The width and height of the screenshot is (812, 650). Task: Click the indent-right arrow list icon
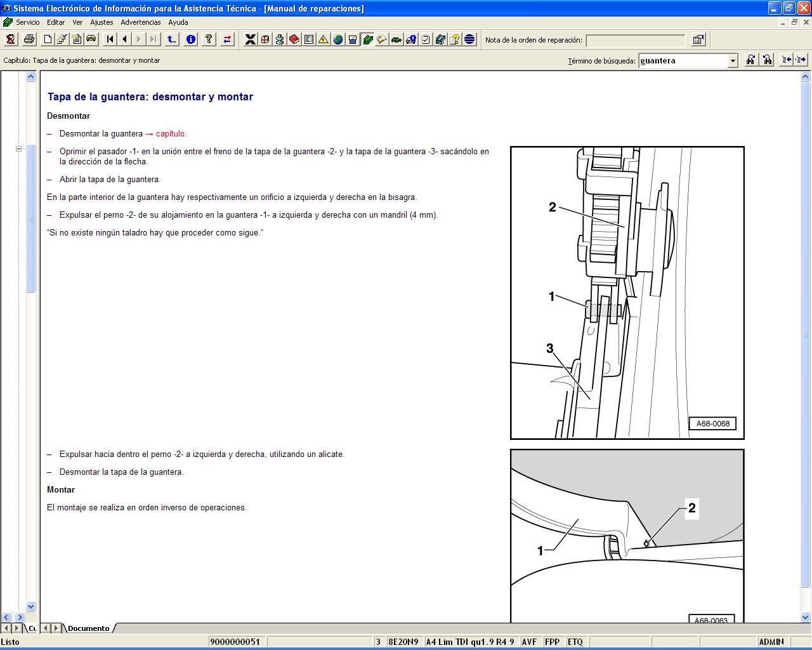801,60
